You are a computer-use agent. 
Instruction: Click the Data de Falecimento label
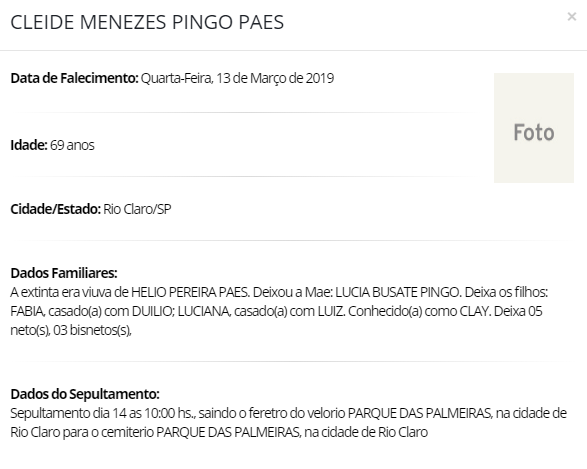tap(74, 78)
